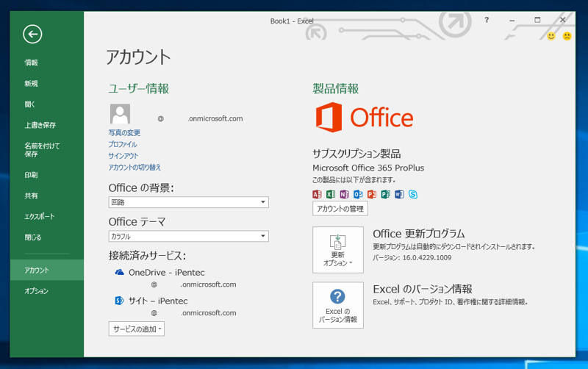Click the version 16.0.4229.1009 text
This screenshot has width=588, height=369.
(427, 257)
